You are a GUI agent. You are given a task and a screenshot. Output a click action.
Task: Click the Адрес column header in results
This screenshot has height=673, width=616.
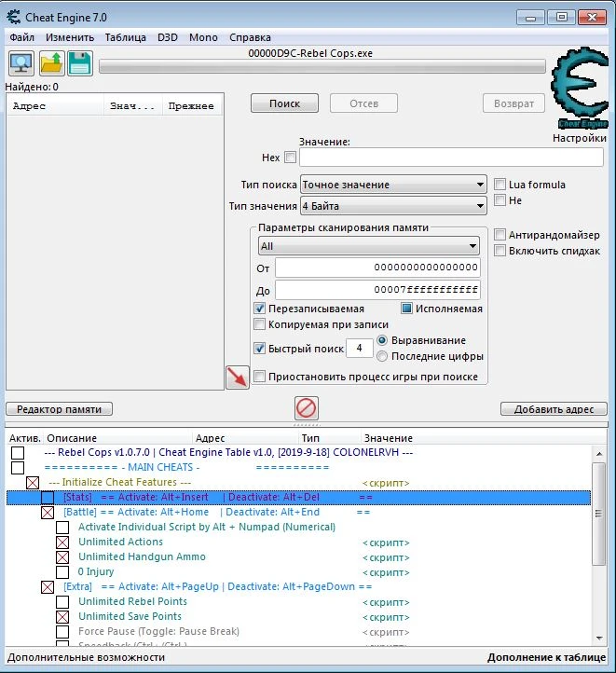[x=55, y=105]
